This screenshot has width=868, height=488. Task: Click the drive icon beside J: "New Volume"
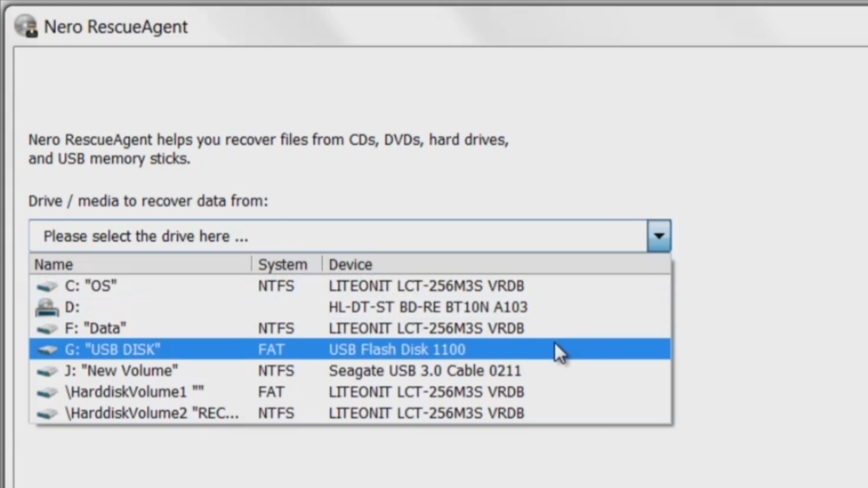[x=47, y=371]
